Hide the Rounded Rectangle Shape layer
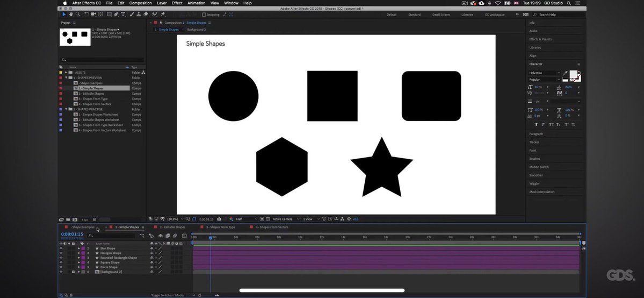Image resolution: width=644 pixels, height=298 pixels. coord(61,258)
